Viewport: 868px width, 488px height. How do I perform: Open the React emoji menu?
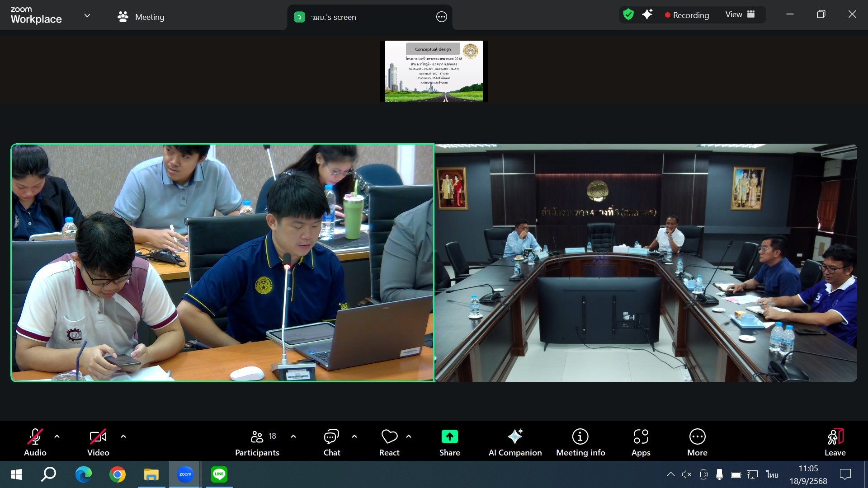389,442
